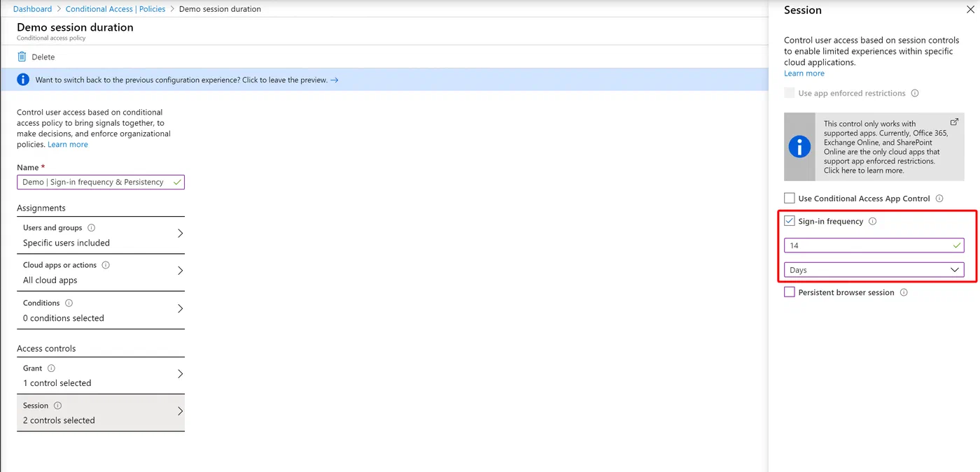Image resolution: width=980 pixels, height=472 pixels.
Task: Click info icon next to Users and groups
Action: (91, 227)
